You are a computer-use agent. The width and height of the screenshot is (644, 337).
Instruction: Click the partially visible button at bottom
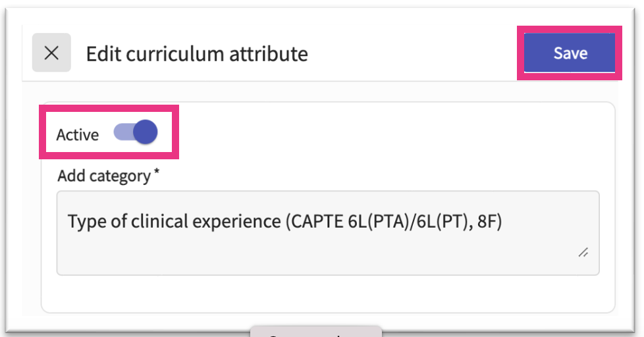[x=315, y=332]
